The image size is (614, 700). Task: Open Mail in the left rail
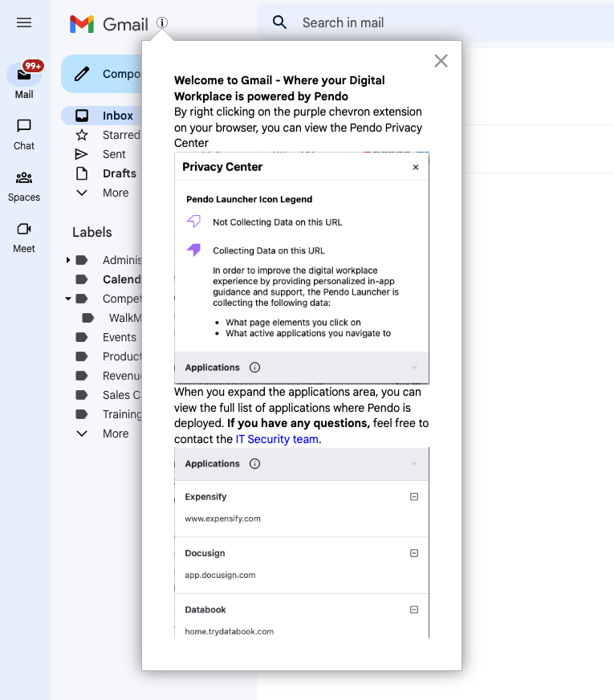[x=24, y=81]
